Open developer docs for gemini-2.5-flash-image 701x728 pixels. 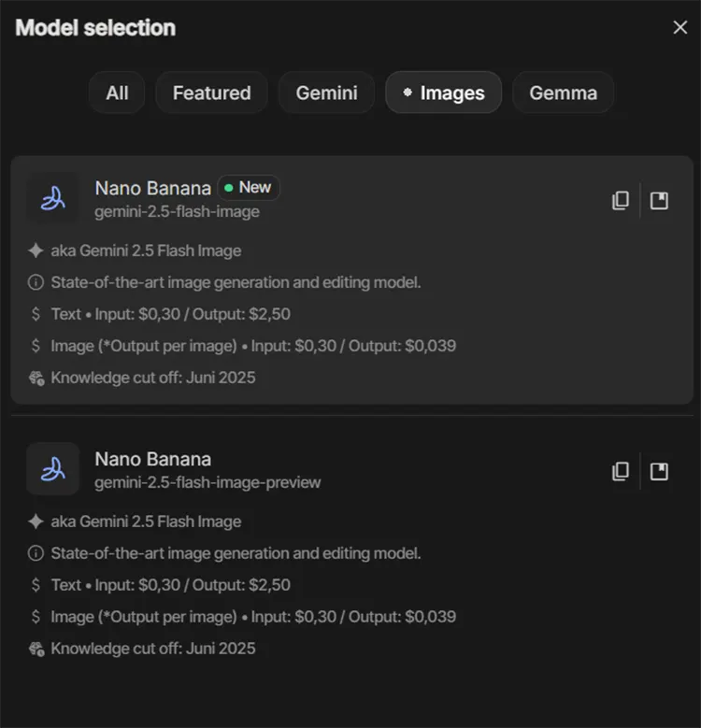coord(659,201)
